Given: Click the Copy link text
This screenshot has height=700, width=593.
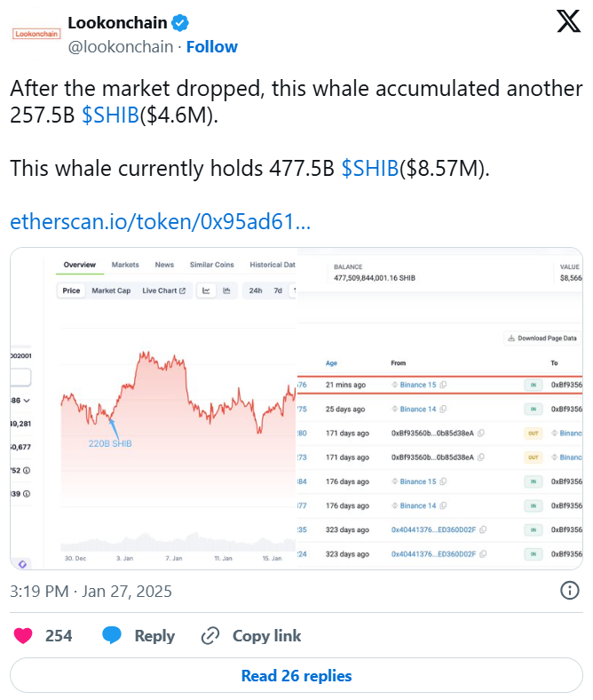Looking at the screenshot, I should 266,636.
